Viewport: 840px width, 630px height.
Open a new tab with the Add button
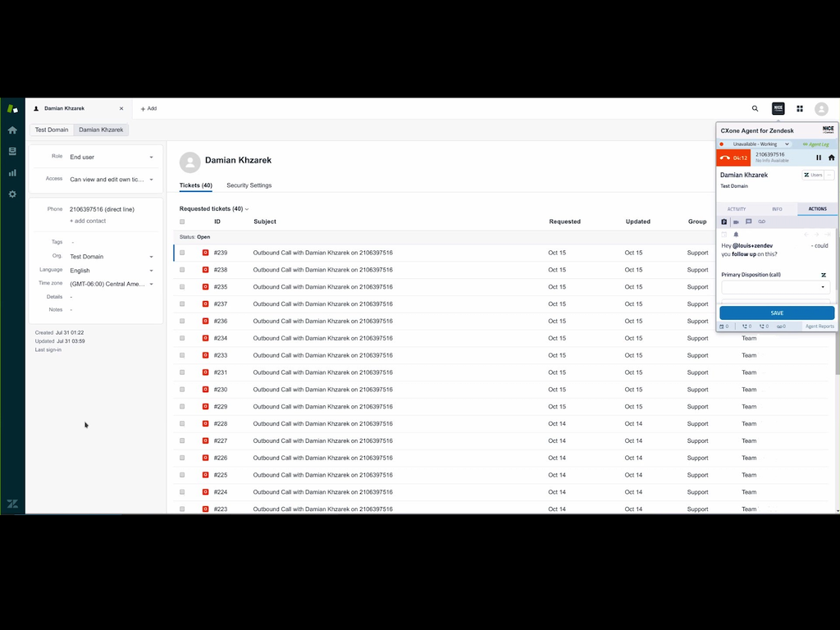click(x=148, y=108)
